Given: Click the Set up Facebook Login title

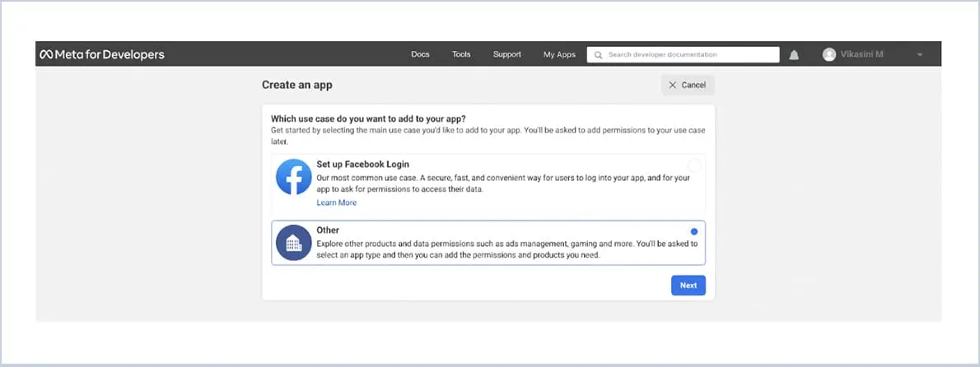Looking at the screenshot, I should (x=362, y=164).
